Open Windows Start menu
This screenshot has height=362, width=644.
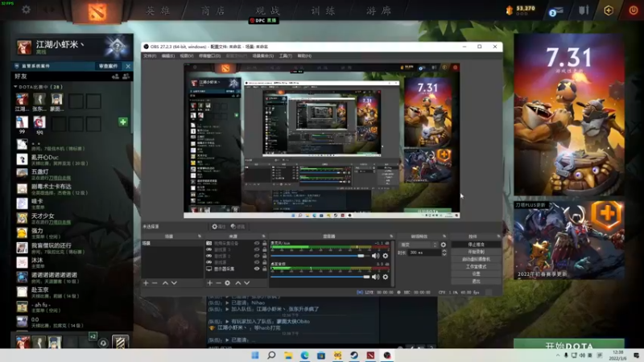(x=255, y=356)
